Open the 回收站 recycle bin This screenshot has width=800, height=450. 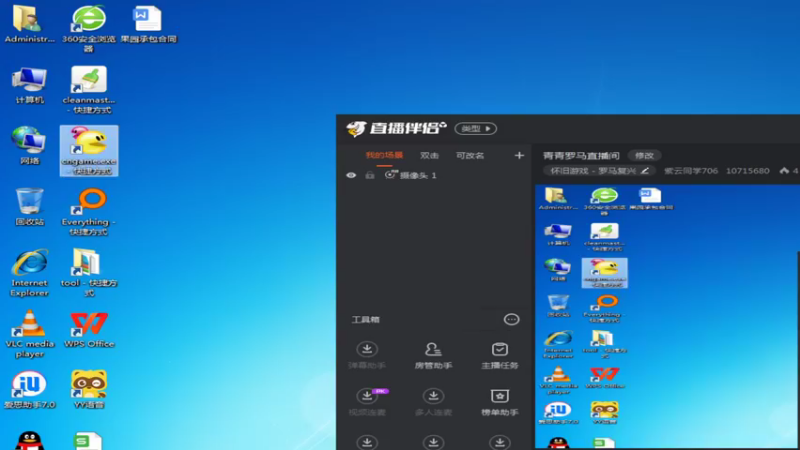pos(29,207)
